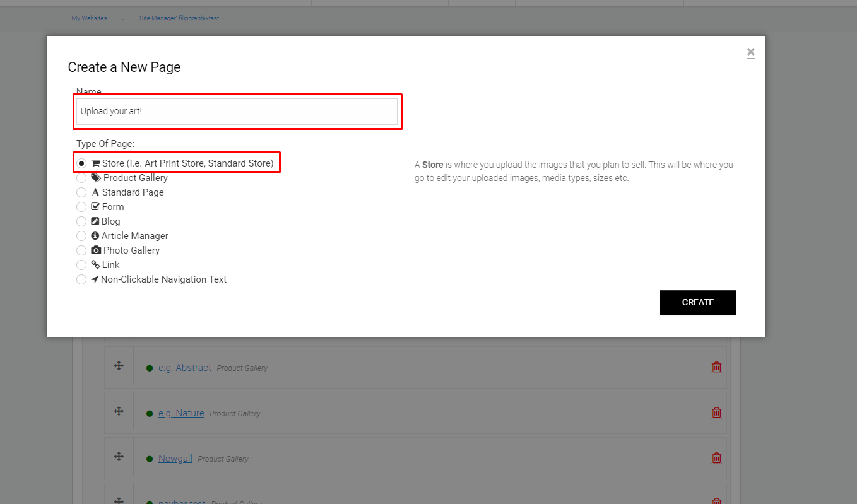Click the Name text field
Image resolution: width=857 pixels, height=504 pixels.
pos(237,112)
